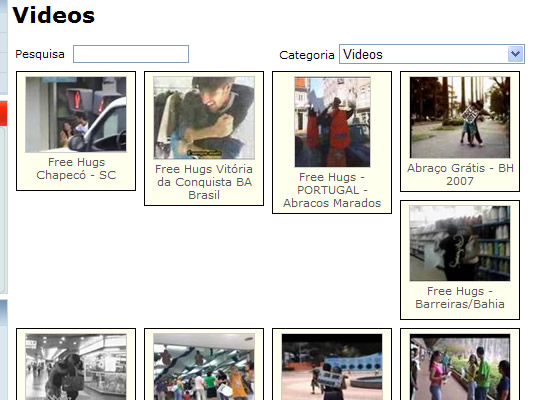Image resolution: width=536 pixels, height=400 pixels.
Task: Open the Free Hugs Chapecó - SC thumbnail
Action: click(x=76, y=115)
